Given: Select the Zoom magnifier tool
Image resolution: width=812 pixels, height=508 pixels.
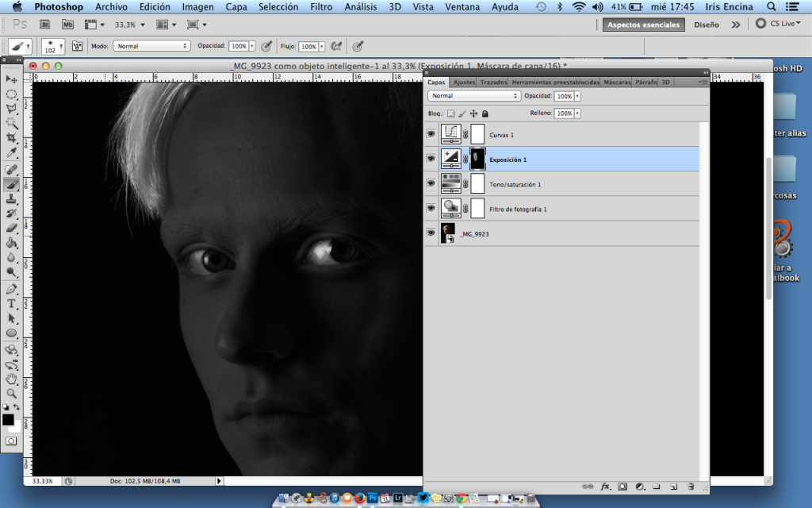Looking at the screenshot, I should (x=12, y=393).
